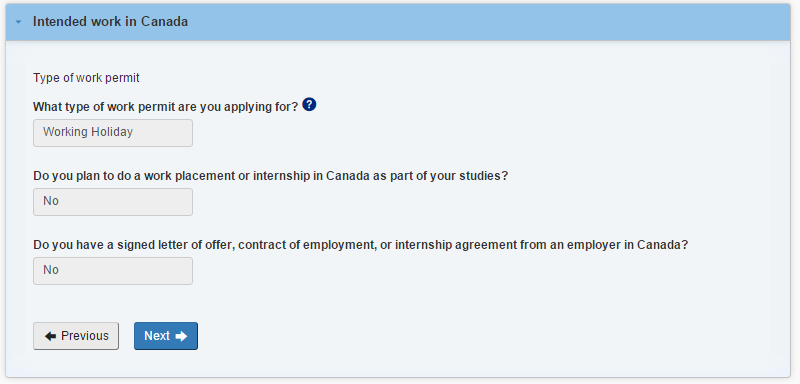Click the word Next on the blue button

(x=157, y=336)
